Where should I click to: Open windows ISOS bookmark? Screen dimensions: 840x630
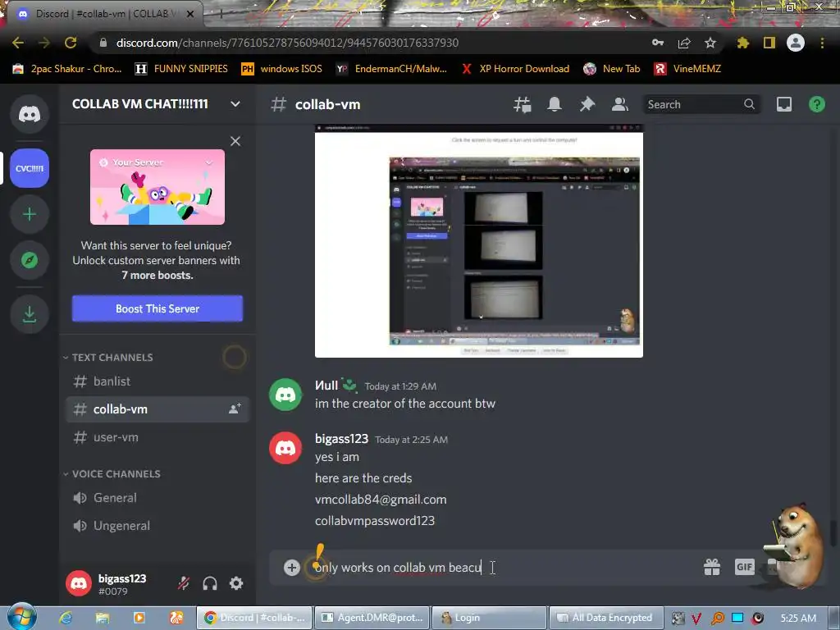click(x=282, y=69)
